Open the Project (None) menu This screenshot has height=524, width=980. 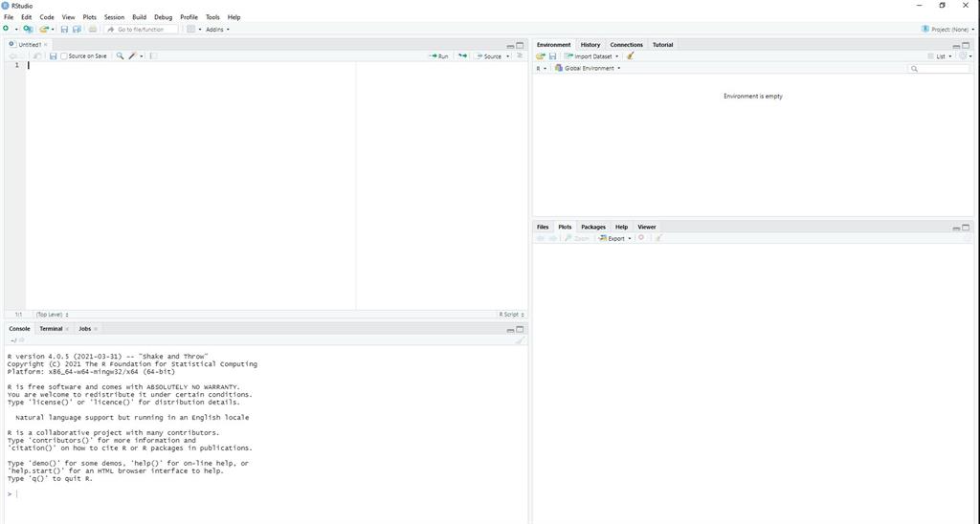coord(947,30)
